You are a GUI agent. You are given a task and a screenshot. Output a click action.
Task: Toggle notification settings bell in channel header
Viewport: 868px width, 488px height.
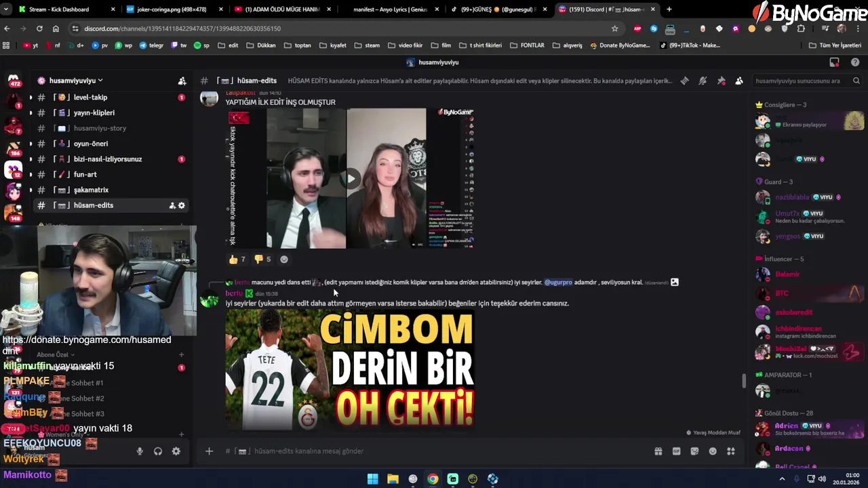[x=703, y=81]
